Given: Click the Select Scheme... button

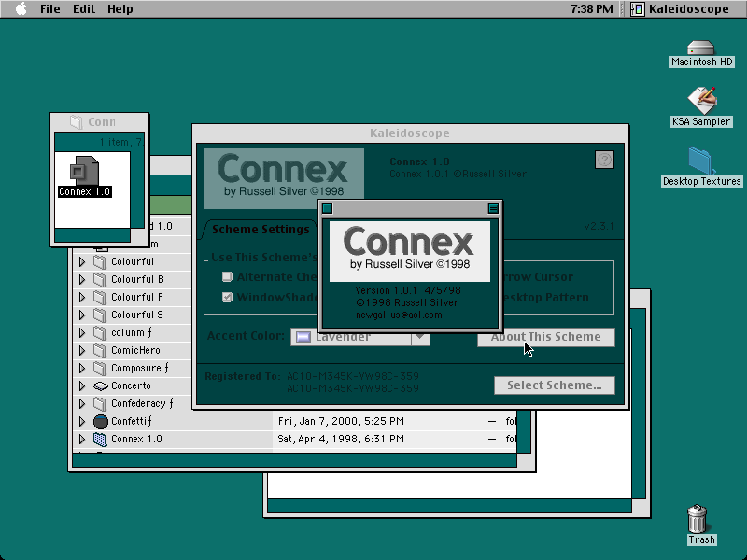Looking at the screenshot, I should coord(554,385).
